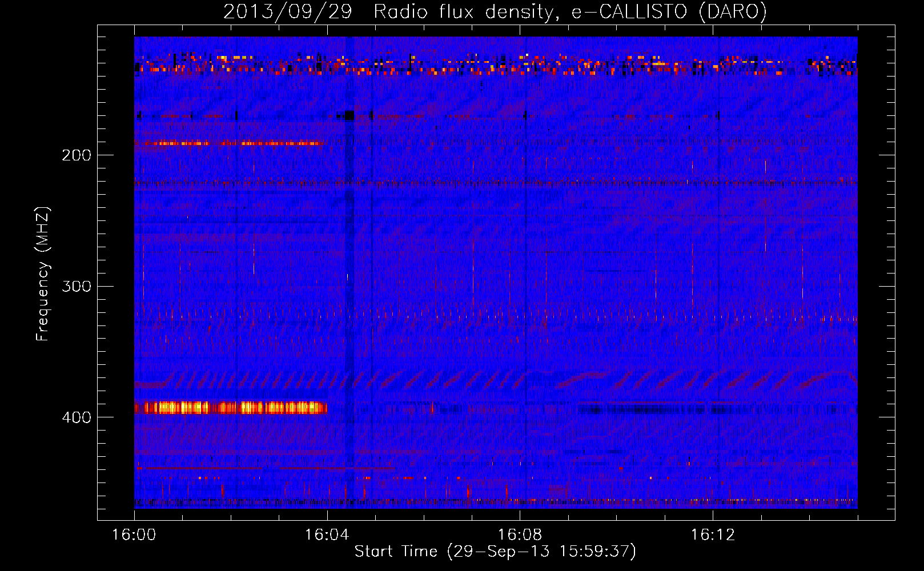
Task: Click the 200 frequency tick label
Action: click(x=77, y=155)
